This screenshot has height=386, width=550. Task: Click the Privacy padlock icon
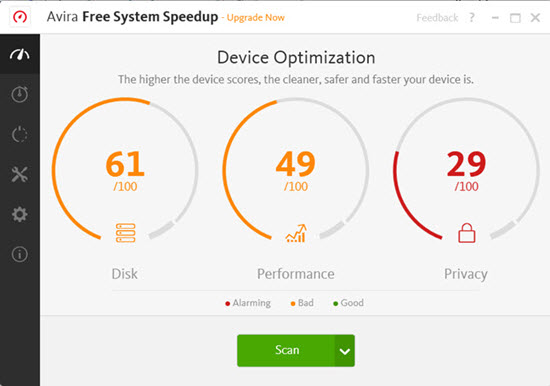(467, 233)
